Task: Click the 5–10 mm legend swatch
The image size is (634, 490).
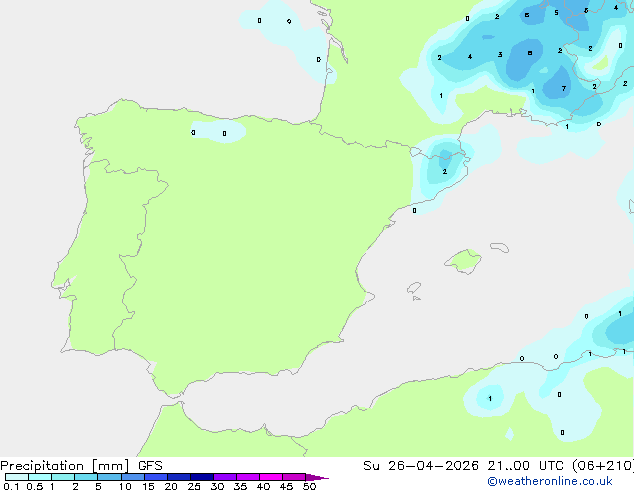Action: click(x=109, y=477)
